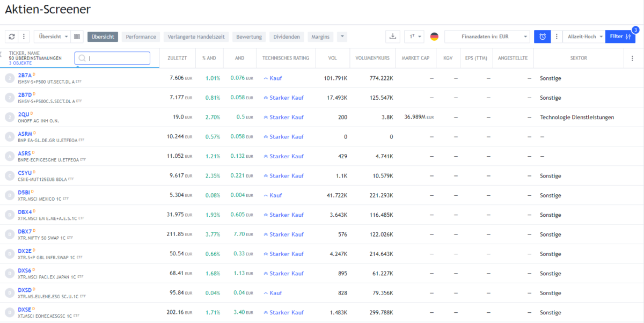Switch to the Performance tab

click(140, 36)
